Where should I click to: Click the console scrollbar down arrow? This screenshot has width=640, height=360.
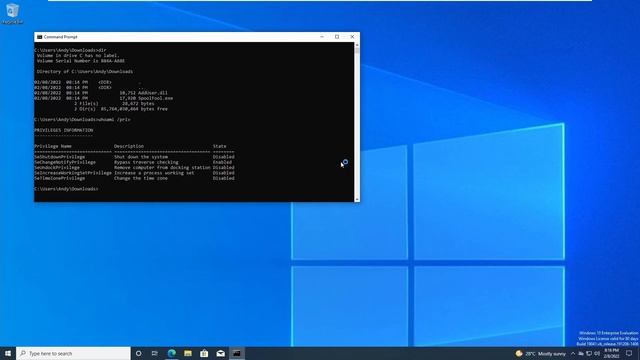coord(357,199)
